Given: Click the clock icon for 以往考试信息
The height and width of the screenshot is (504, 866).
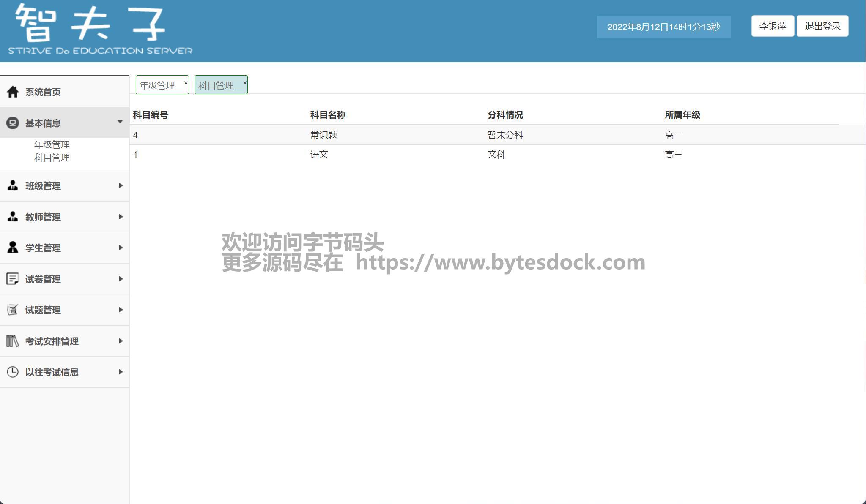Looking at the screenshot, I should coord(13,372).
